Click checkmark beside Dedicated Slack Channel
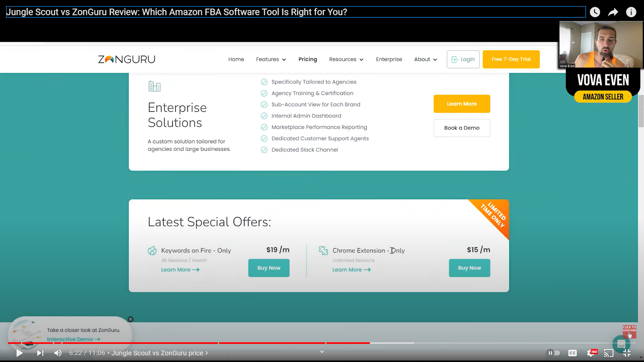The image size is (644, 362). (264, 150)
